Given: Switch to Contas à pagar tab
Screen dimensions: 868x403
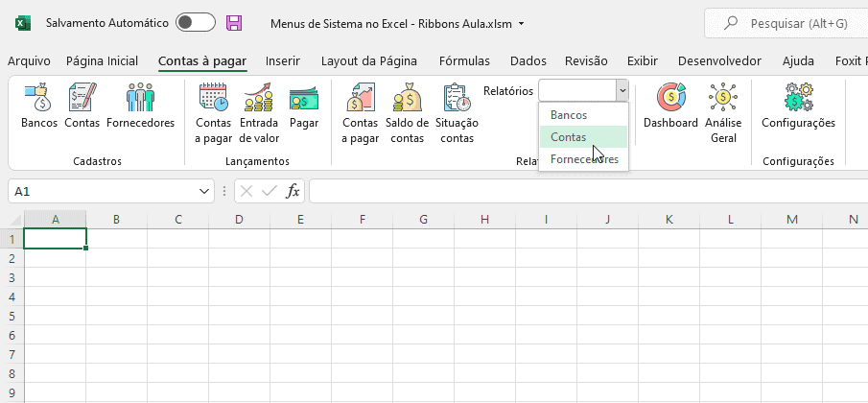Looking at the screenshot, I should click(x=202, y=61).
